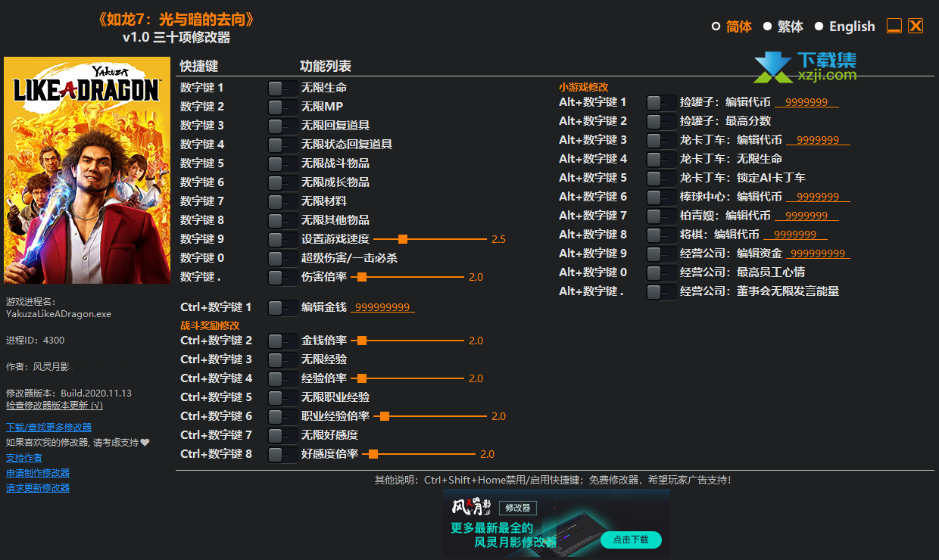Close the trainer window
The width and height of the screenshot is (939, 560).
pos(916,26)
